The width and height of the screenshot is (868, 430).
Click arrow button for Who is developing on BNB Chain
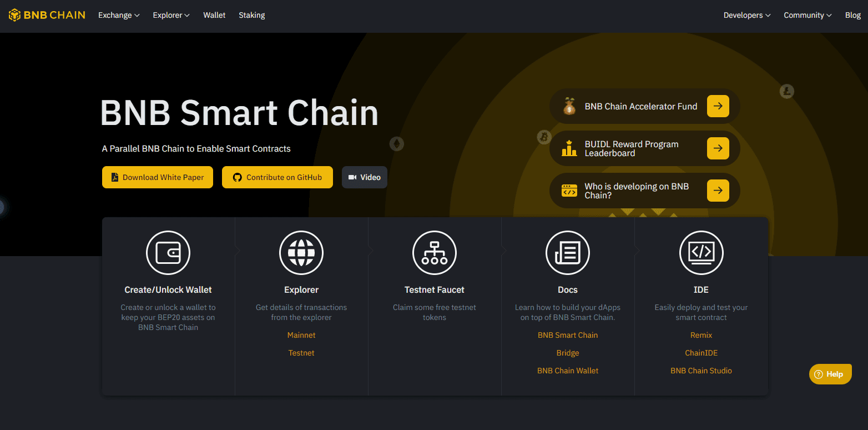click(x=718, y=191)
